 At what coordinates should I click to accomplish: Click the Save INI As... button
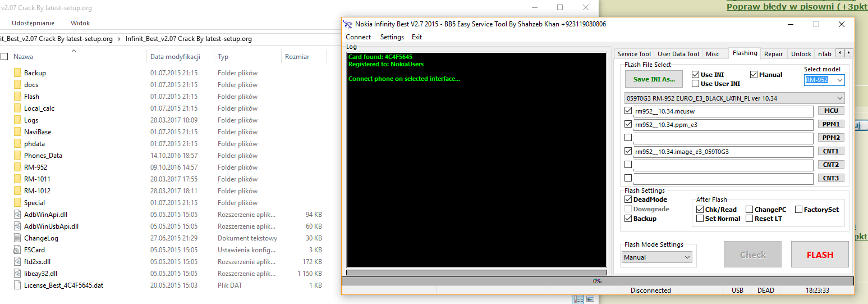(654, 79)
